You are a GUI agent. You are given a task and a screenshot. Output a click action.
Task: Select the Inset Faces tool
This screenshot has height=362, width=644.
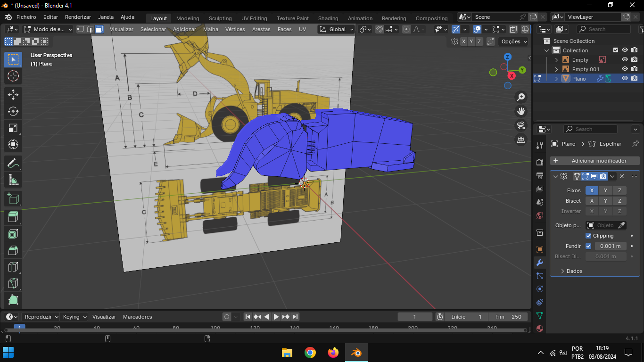coord(13,234)
